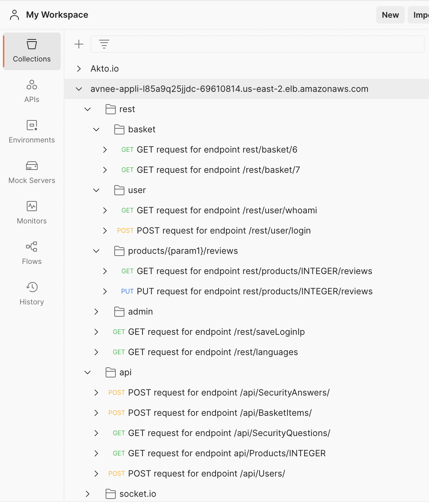This screenshot has height=504, width=429.
Task: Open the Collections sidebar tab
Action: point(32,51)
